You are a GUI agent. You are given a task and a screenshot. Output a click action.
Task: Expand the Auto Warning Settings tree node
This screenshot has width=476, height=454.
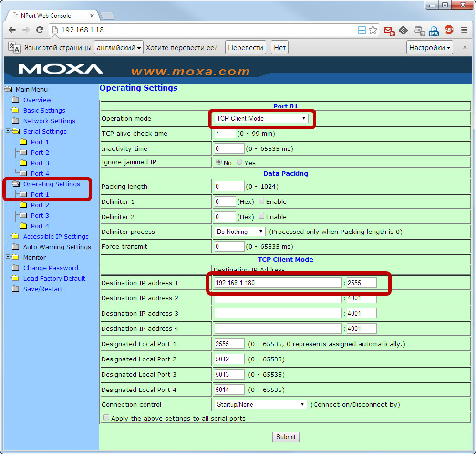(x=8, y=247)
